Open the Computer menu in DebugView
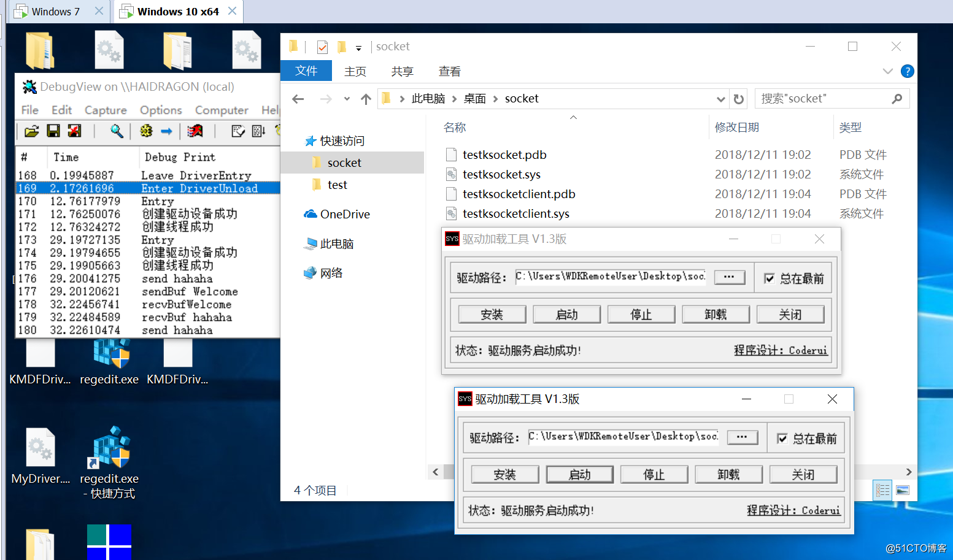This screenshot has width=953, height=560. point(222,110)
